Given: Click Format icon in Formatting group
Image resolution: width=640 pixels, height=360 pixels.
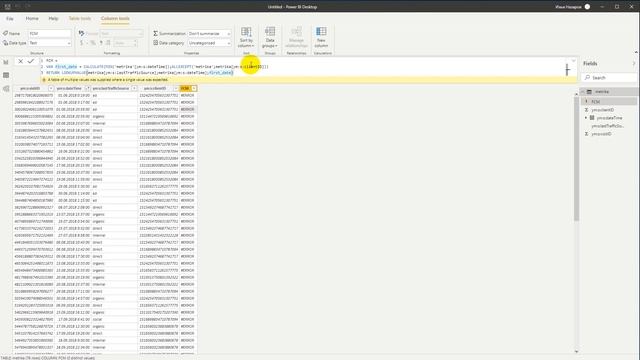Looking at the screenshot, I should 81,33.
